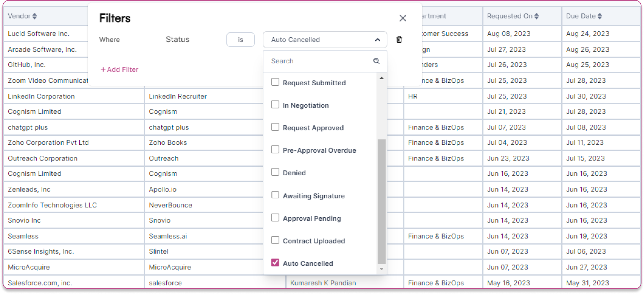The image size is (644, 294).
Task: Sort by Requested On column arrows
Action: pos(536,16)
